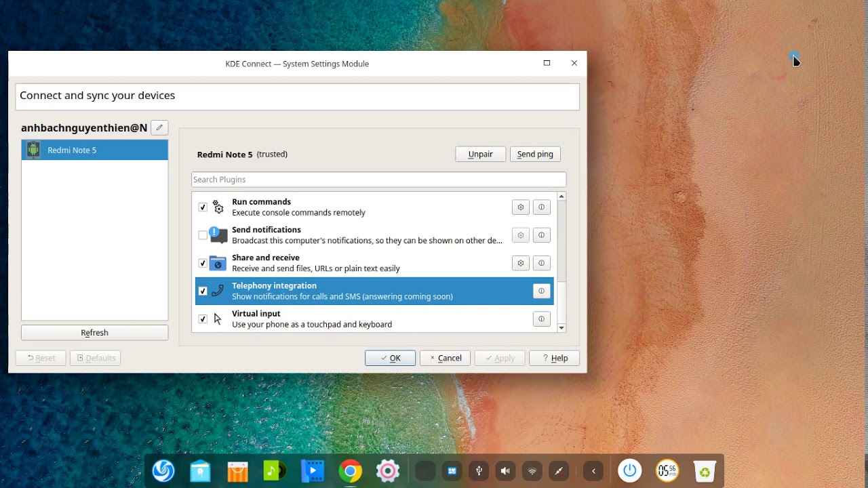The width and height of the screenshot is (868, 488).
Task: Open the trash from the dock
Action: (705, 470)
